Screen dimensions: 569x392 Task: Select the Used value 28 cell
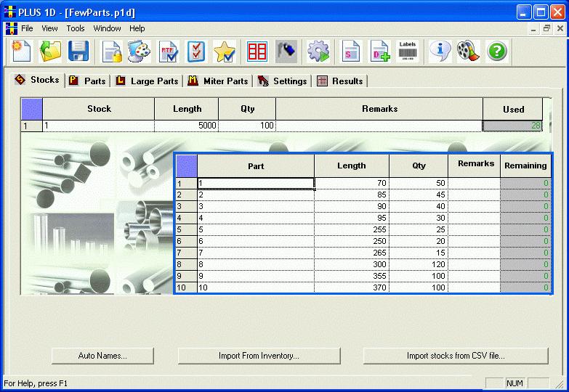coord(513,126)
